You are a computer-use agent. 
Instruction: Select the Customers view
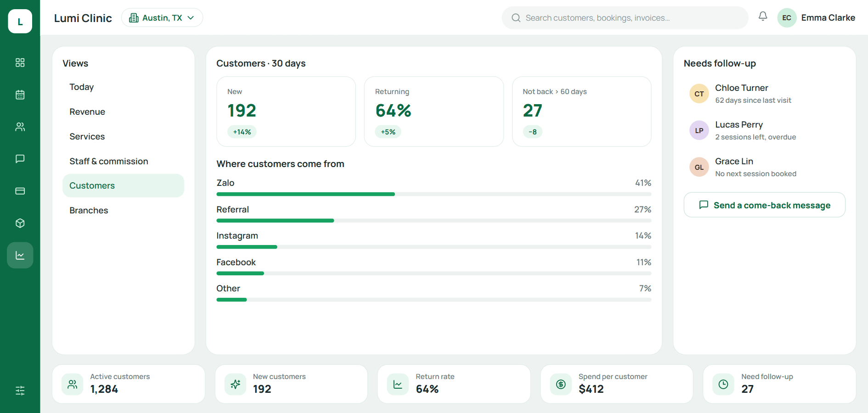tap(123, 185)
